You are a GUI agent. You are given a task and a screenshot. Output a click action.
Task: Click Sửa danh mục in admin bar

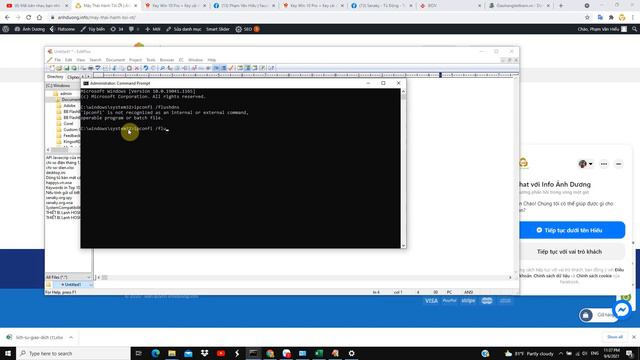pyautogui.click(x=183, y=29)
